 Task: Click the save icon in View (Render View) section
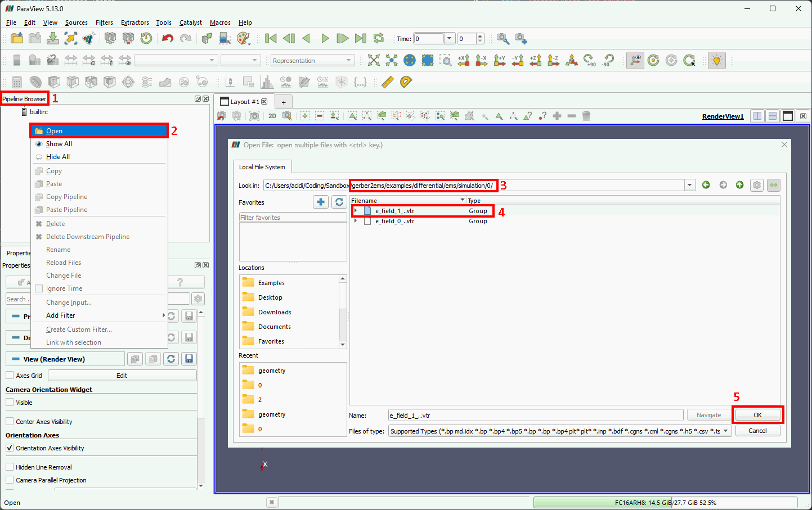point(189,359)
